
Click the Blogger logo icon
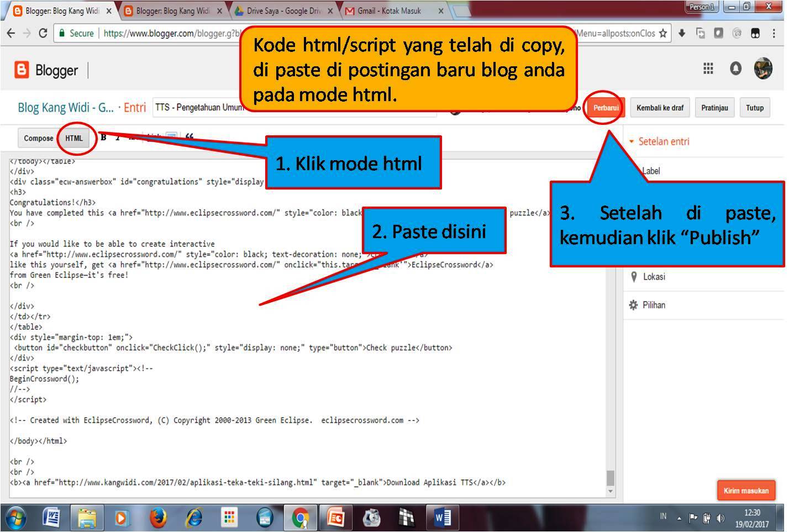(21, 70)
